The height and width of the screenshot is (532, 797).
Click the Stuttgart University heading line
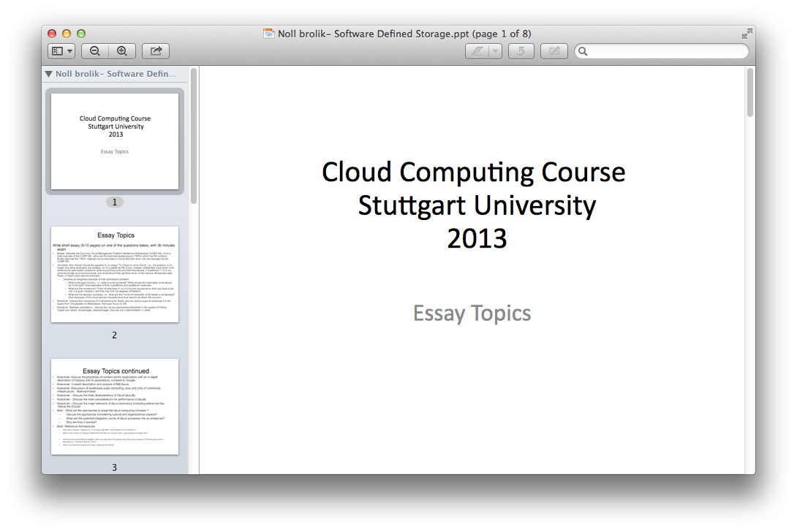pos(477,206)
